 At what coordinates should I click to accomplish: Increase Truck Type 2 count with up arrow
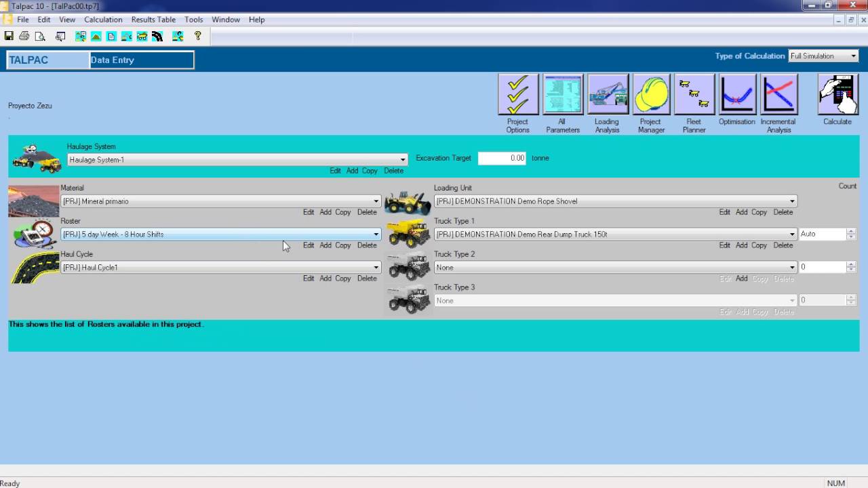pyautogui.click(x=851, y=264)
